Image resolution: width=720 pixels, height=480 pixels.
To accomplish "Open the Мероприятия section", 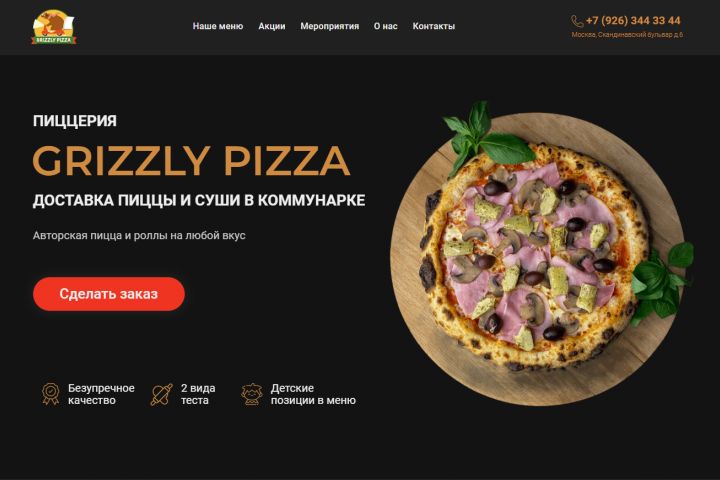I will point(330,26).
